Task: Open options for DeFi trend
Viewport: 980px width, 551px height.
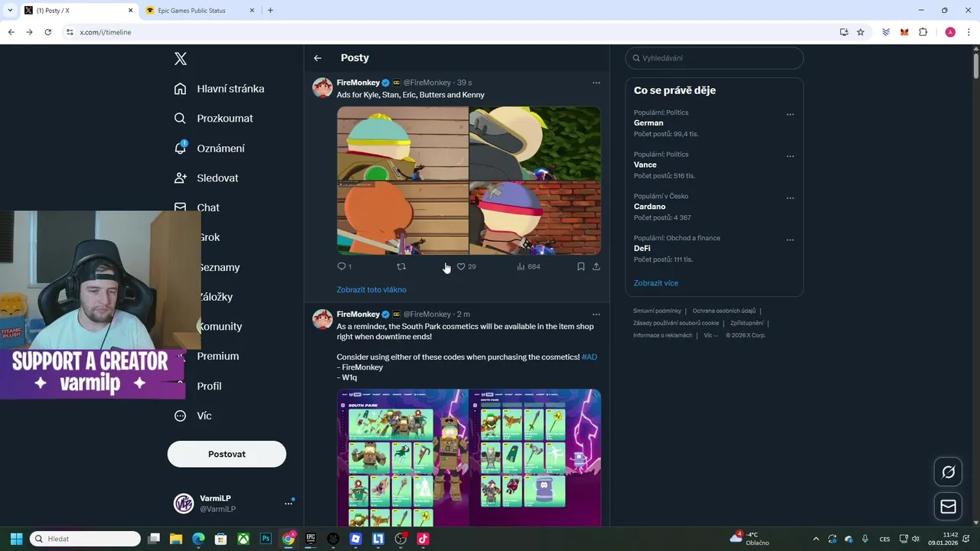Action: coord(790,240)
